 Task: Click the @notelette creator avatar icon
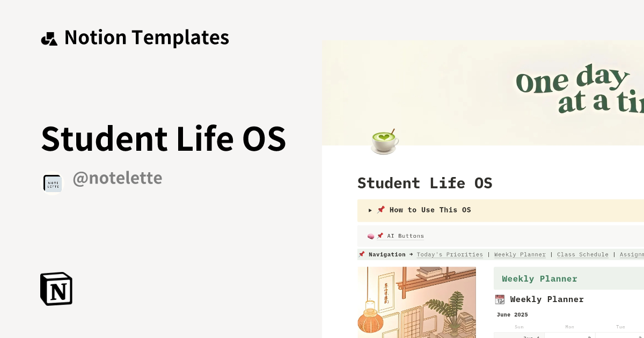pos(53,182)
